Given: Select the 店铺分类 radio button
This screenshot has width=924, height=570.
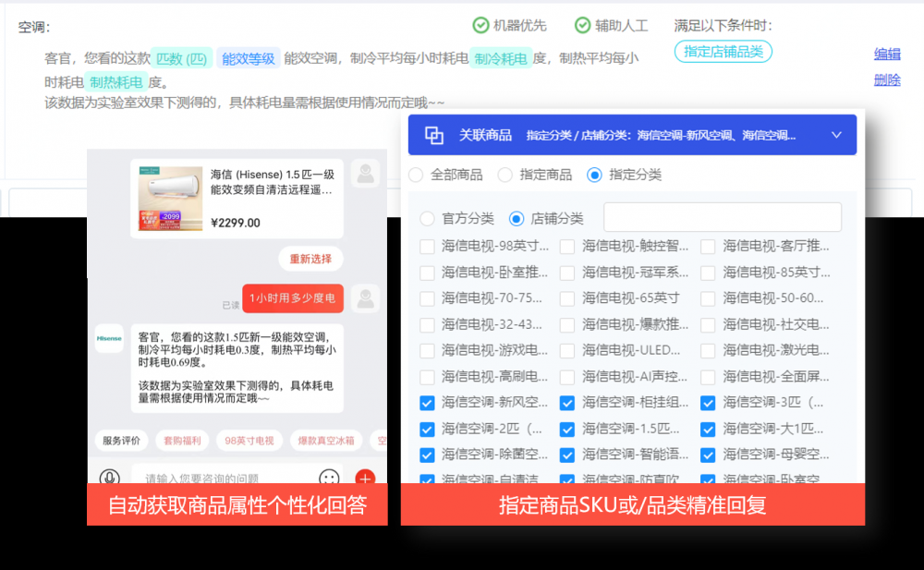Looking at the screenshot, I should (517, 219).
